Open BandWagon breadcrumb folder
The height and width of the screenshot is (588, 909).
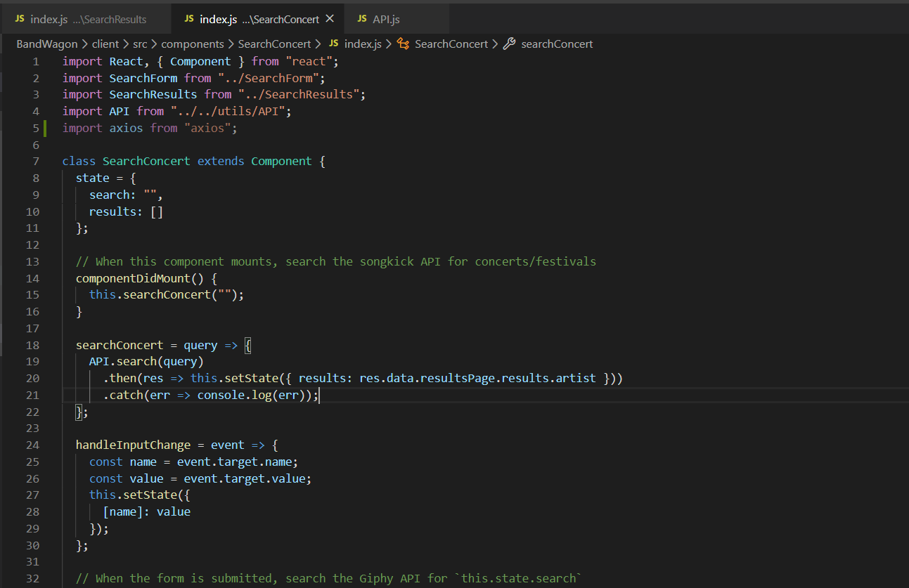point(47,44)
